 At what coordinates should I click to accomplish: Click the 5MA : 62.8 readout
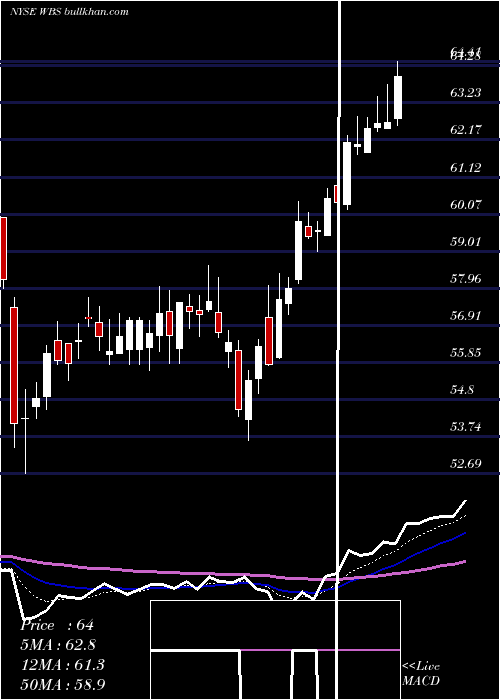(x=58, y=645)
